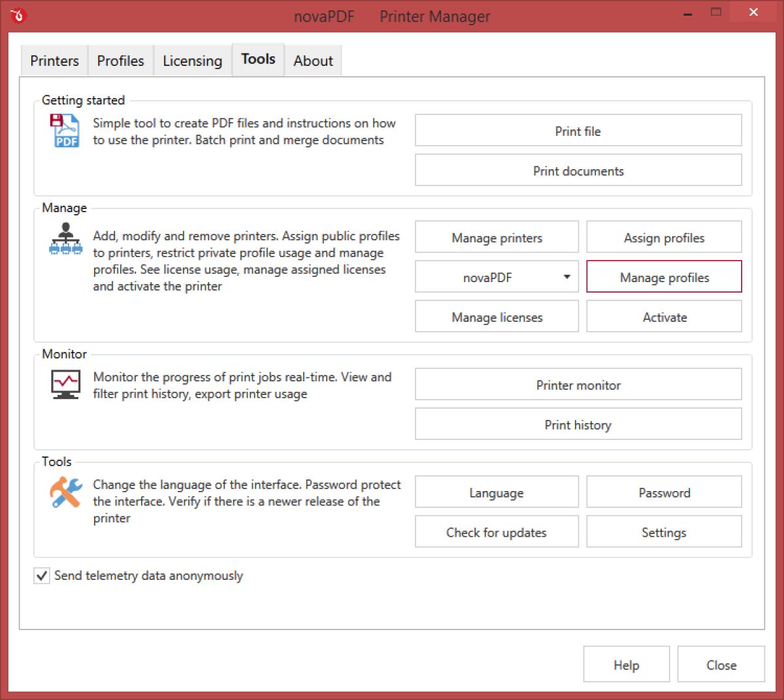Toggle Send telemetry data anonymously
Viewport: 784px width, 700px height.
[x=41, y=575]
